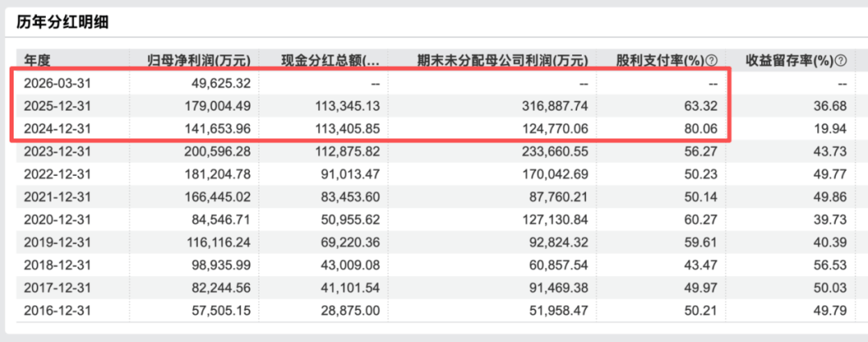Viewport: 868px width, 342px height.
Task: Click net profit value 57,505.15
Action: point(222,311)
